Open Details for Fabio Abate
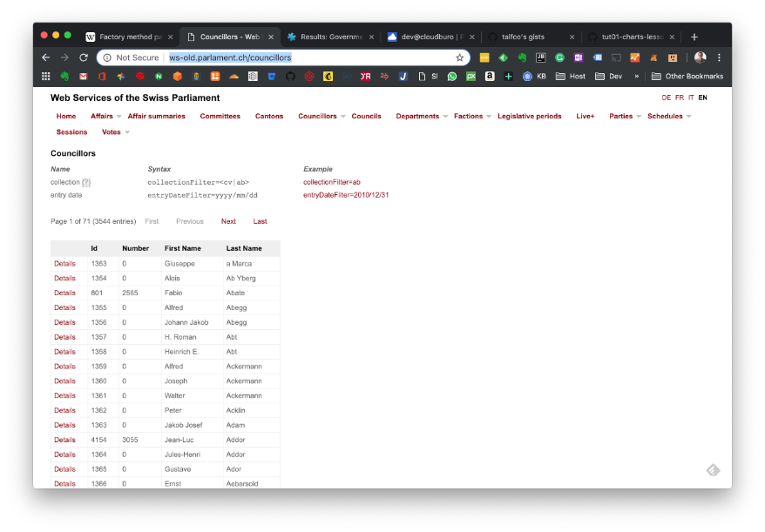Screen dimensions: 765x532 [64, 293]
